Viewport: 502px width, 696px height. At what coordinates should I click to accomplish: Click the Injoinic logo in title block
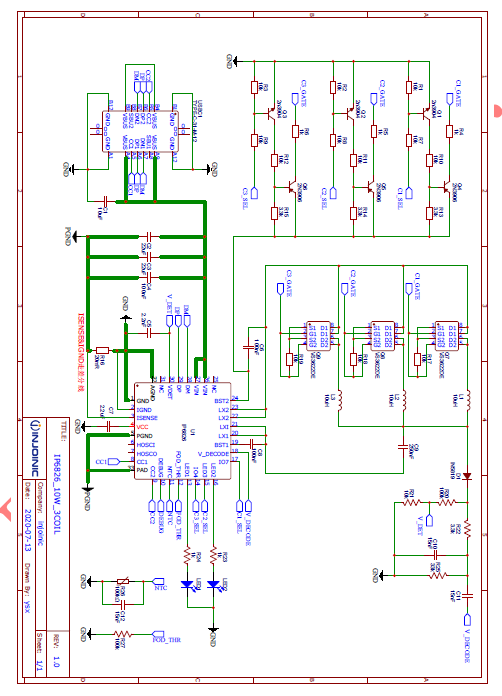(35, 447)
